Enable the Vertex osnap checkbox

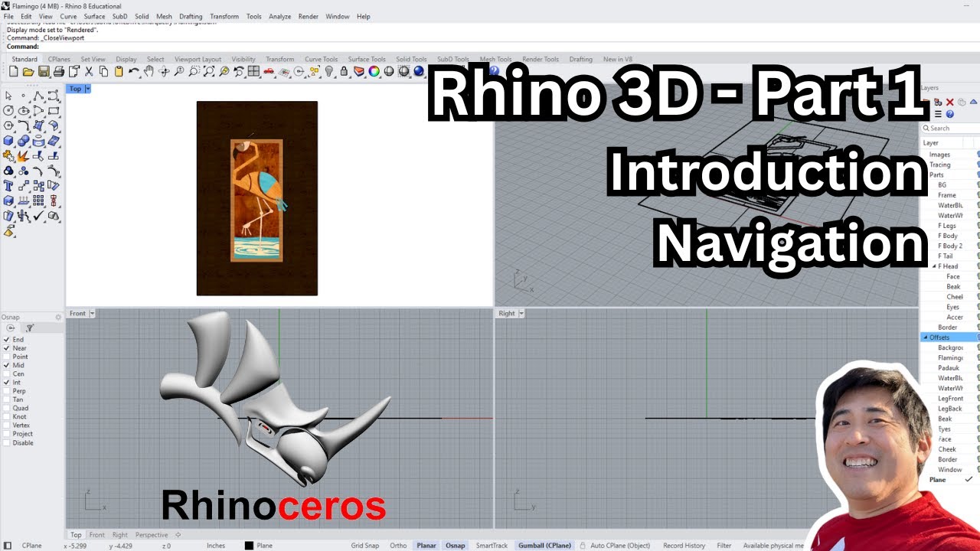point(7,425)
